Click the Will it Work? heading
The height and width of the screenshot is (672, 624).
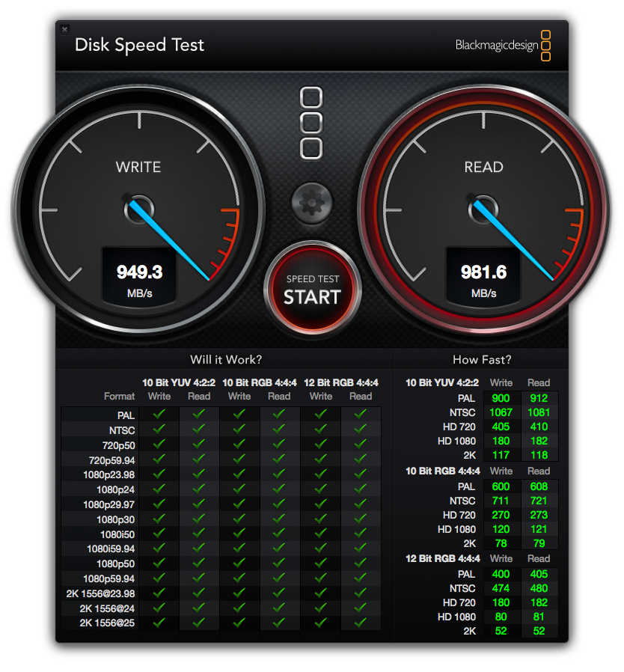[x=226, y=359]
